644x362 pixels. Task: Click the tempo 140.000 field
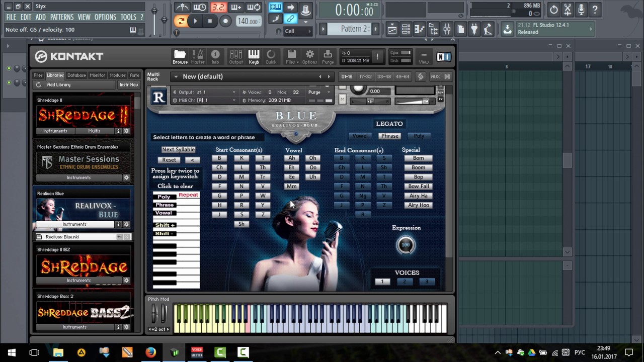(x=249, y=21)
